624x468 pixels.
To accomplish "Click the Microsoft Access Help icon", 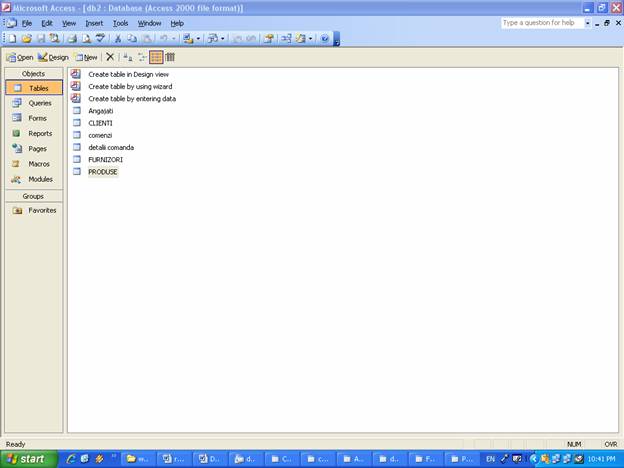I will coord(325,39).
